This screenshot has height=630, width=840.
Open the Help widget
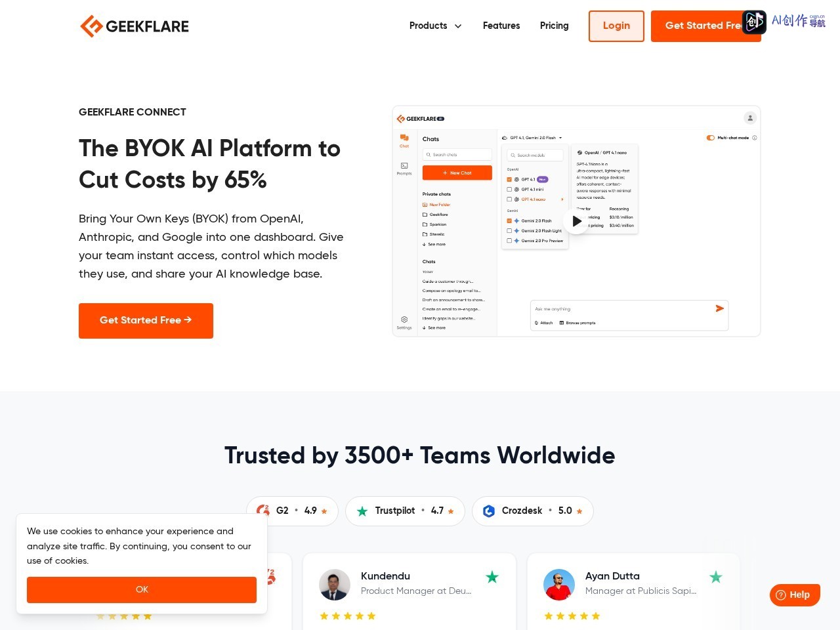pos(795,595)
